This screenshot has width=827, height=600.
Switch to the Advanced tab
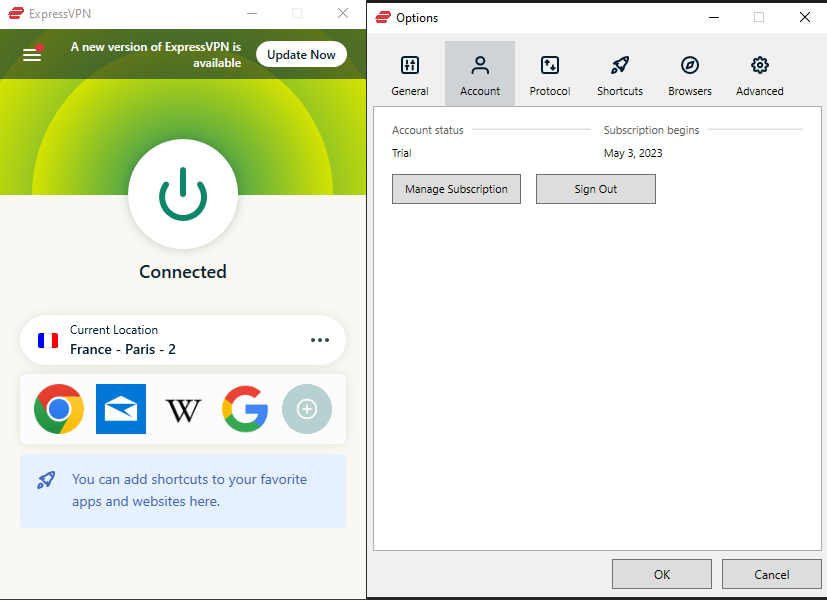click(x=759, y=74)
